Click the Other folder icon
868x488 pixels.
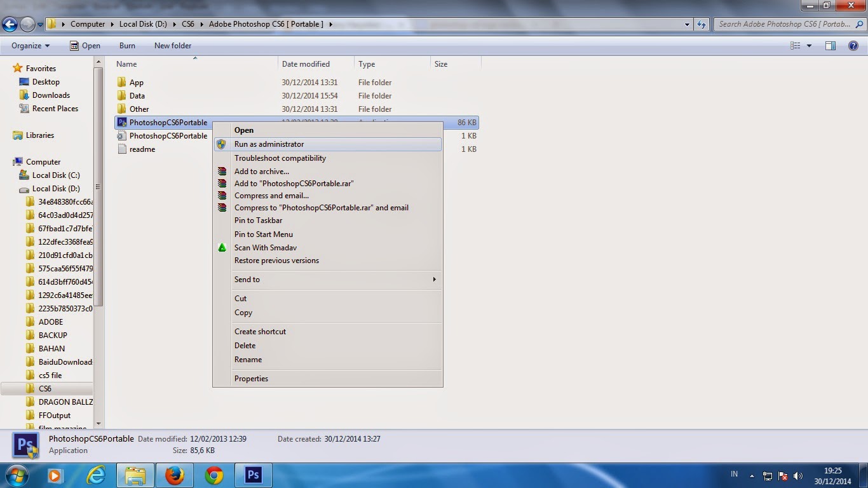(x=122, y=109)
